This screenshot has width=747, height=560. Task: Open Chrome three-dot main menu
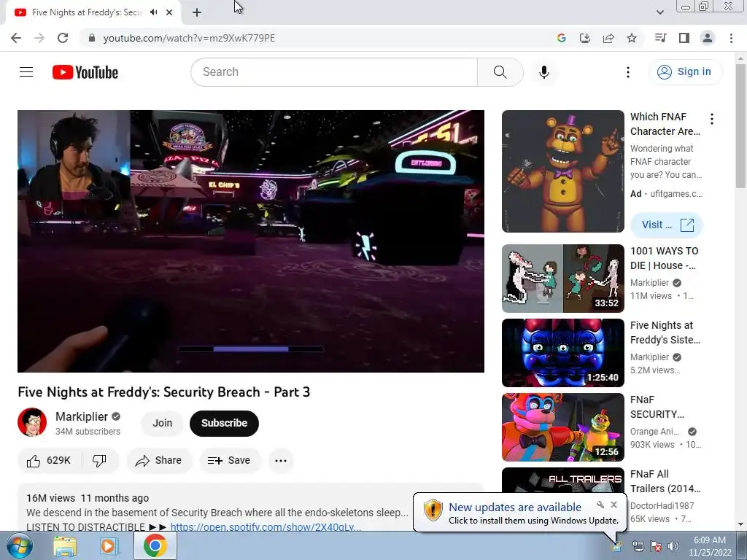(731, 38)
